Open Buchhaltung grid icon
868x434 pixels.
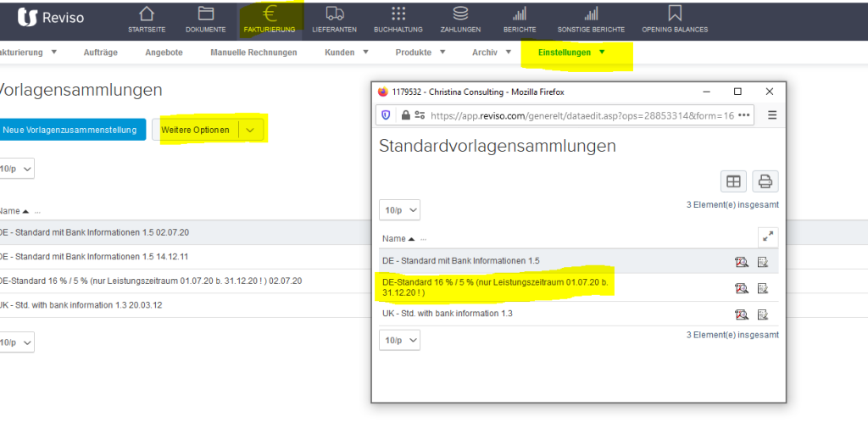[x=398, y=14]
